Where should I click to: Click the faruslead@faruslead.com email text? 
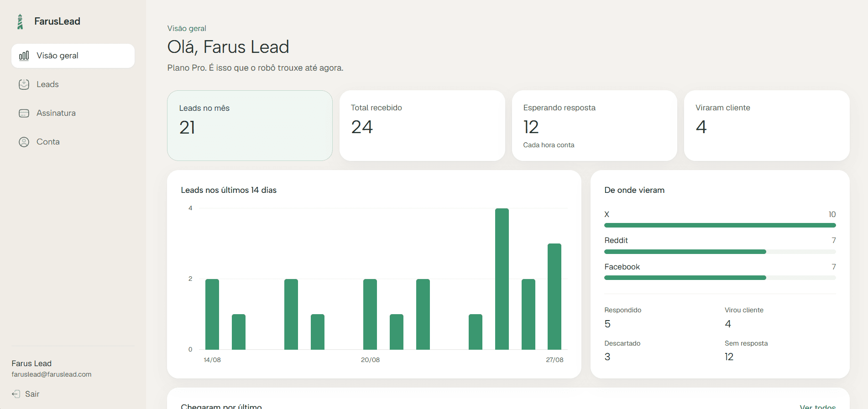click(52, 374)
